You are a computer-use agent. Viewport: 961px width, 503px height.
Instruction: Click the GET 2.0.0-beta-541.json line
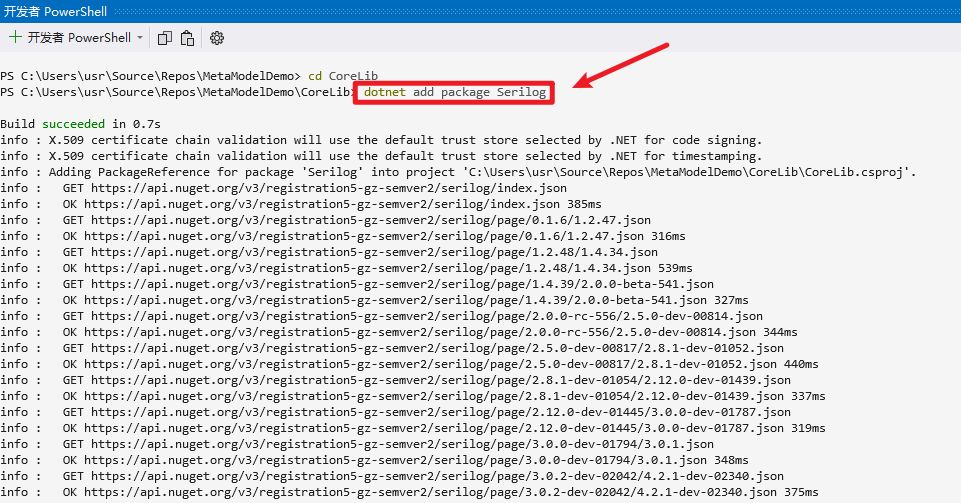357,283
